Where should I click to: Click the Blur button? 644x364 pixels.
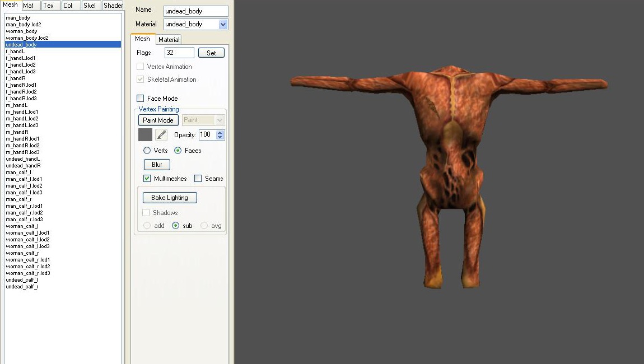point(157,164)
